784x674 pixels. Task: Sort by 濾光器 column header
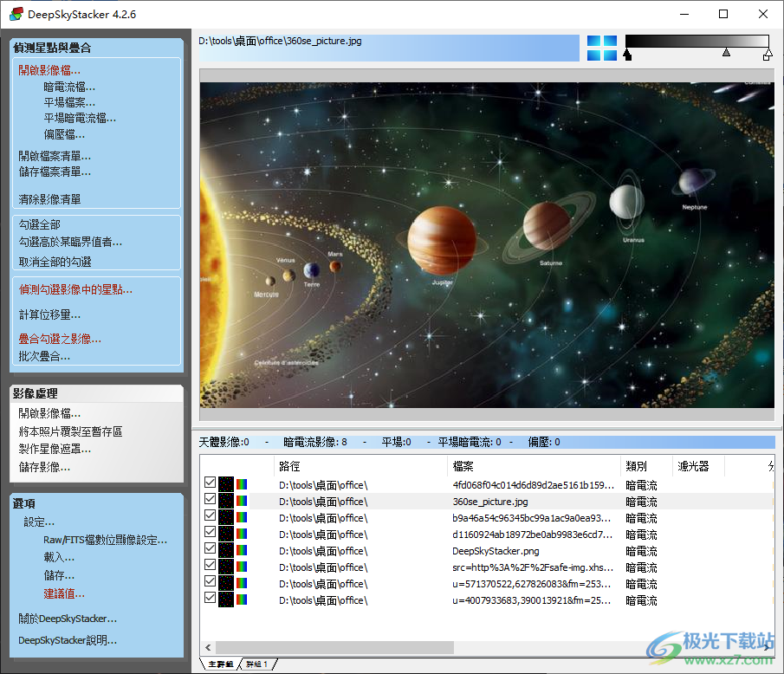click(698, 466)
